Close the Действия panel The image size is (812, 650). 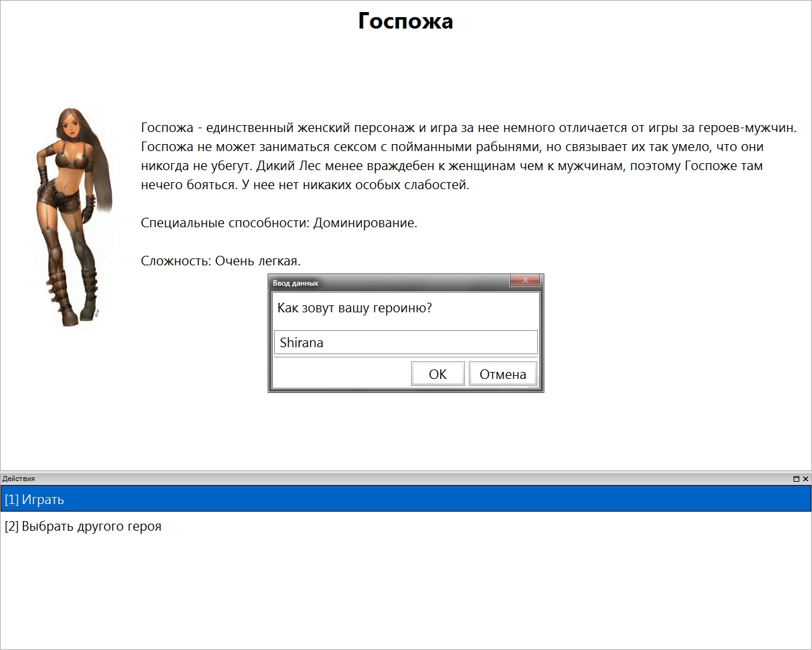806,479
